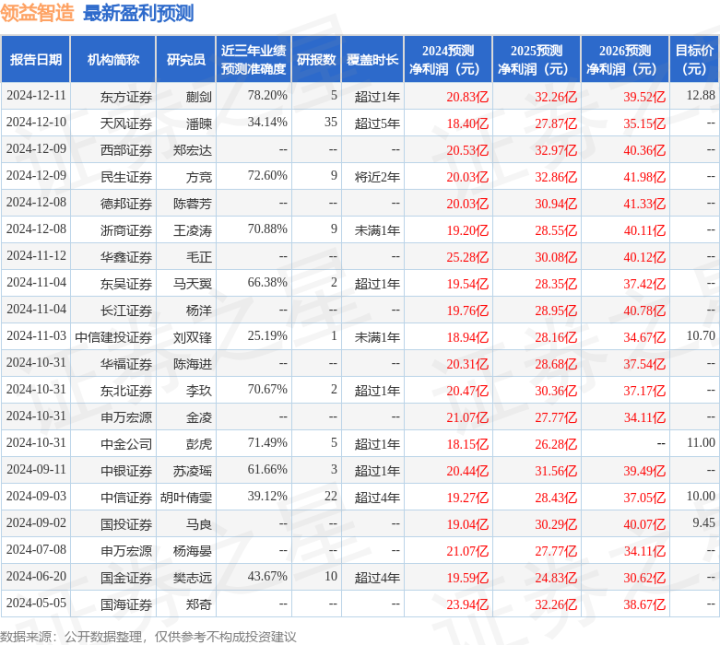720x645 pixels.
Task: Click the 研究员 column header
Action: pyautogui.click(x=186, y=60)
